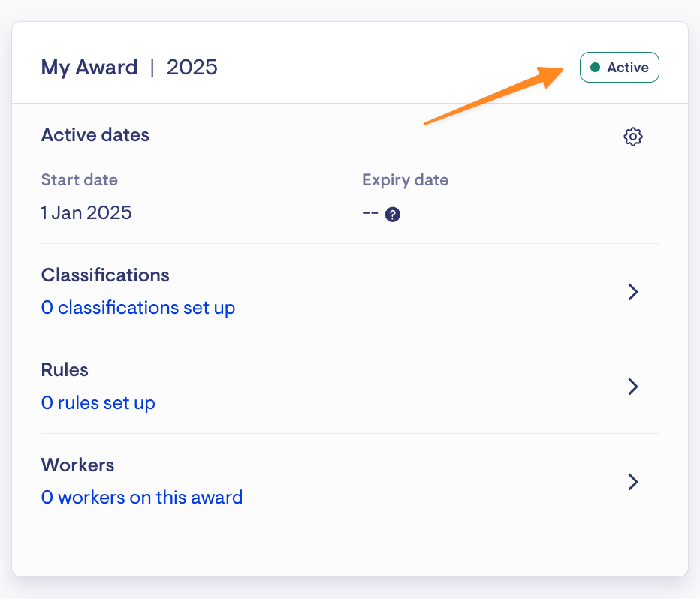Open the Active dates settings gear
Screen dimensions: 700x599
pos(632,137)
